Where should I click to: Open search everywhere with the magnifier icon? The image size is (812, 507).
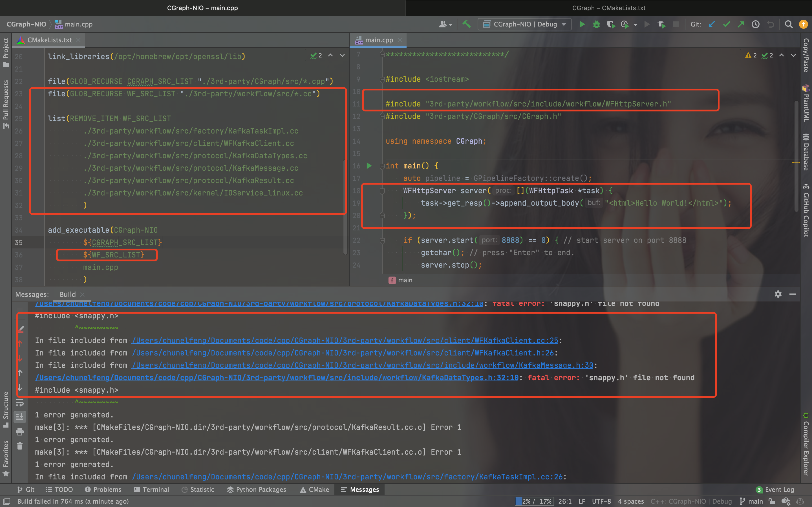789,24
